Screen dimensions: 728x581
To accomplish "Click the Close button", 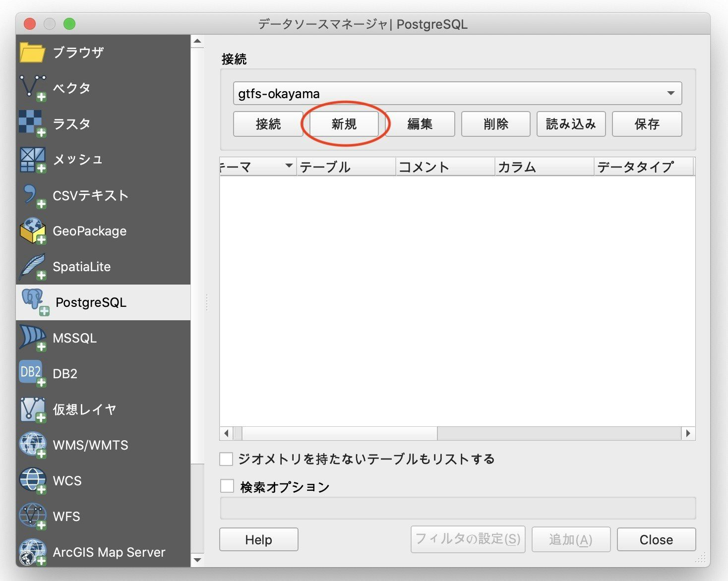I will (x=656, y=539).
